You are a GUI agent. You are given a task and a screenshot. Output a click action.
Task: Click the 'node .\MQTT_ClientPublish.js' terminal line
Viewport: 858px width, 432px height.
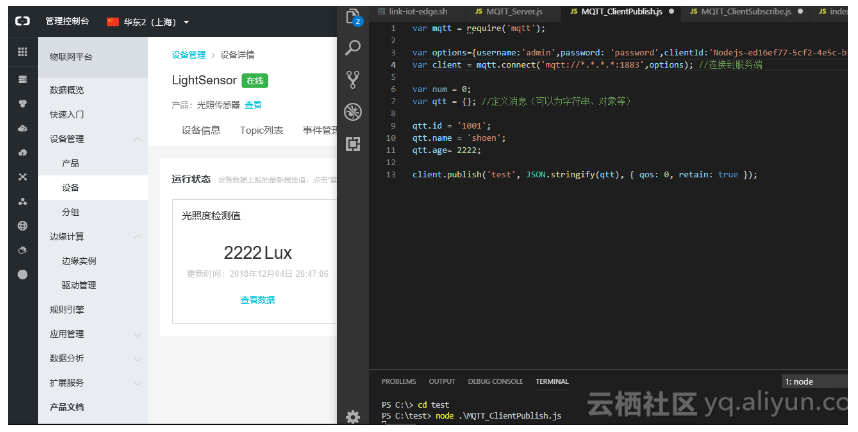(x=471, y=416)
